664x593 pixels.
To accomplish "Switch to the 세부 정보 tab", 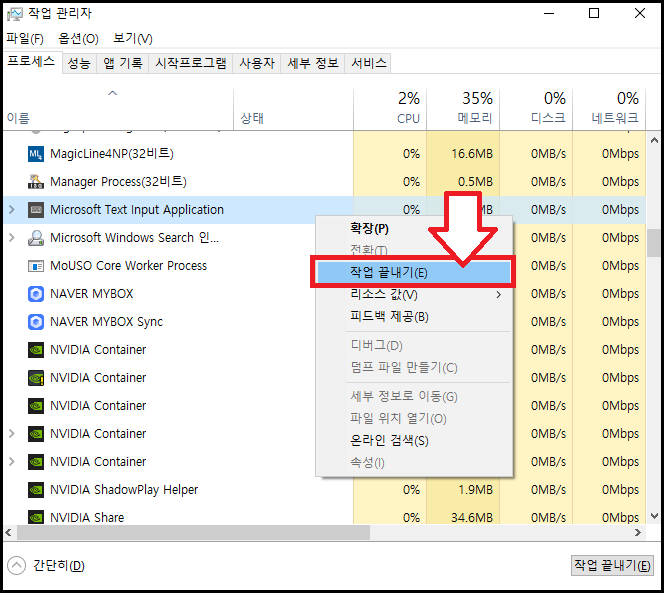I will coord(313,63).
